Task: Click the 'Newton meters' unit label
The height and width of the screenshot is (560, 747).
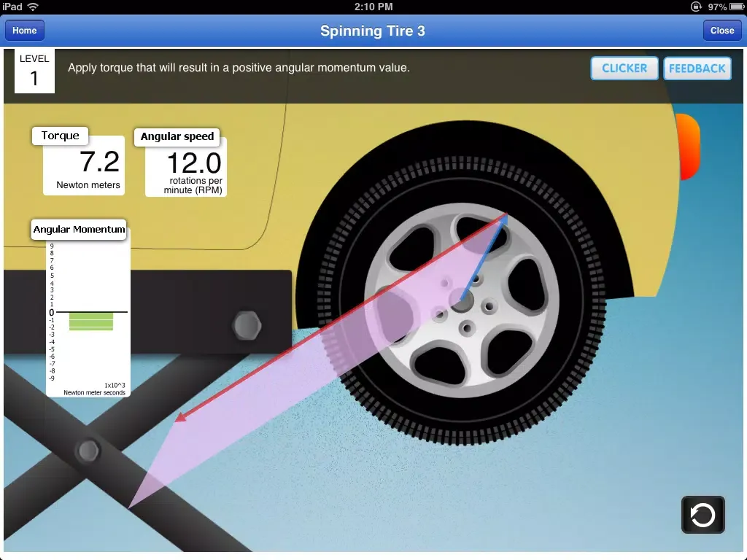Action: pyautogui.click(x=88, y=185)
